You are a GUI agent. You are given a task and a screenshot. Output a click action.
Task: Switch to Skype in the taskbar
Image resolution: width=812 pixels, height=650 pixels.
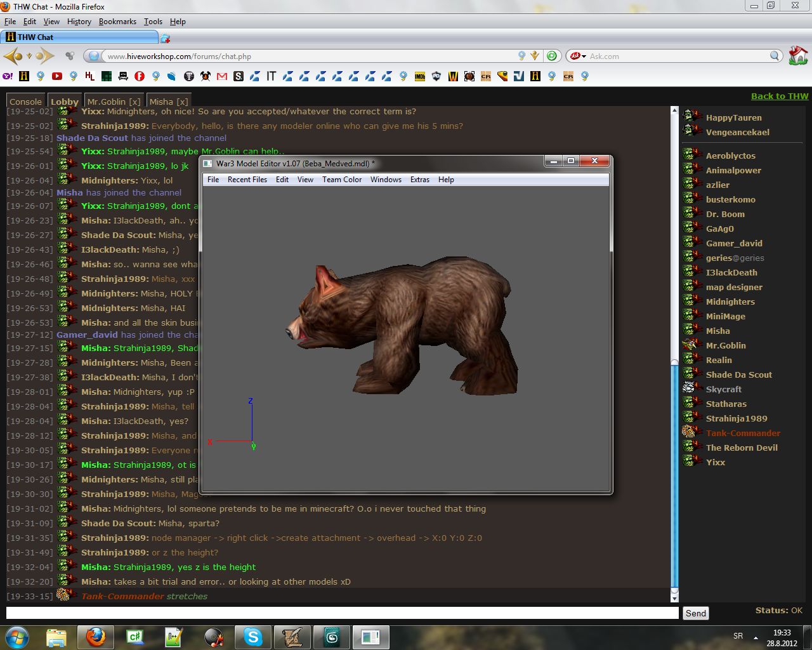click(x=253, y=637)
